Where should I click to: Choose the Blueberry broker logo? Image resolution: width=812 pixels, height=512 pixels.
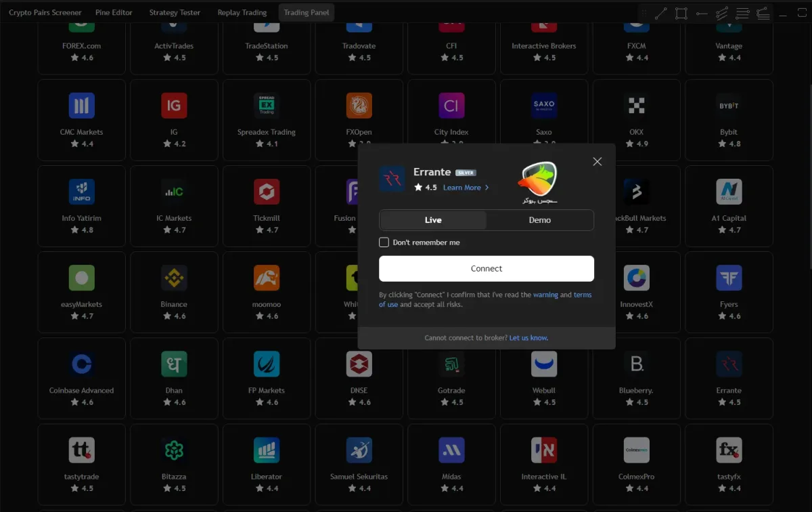coord(636,364)
